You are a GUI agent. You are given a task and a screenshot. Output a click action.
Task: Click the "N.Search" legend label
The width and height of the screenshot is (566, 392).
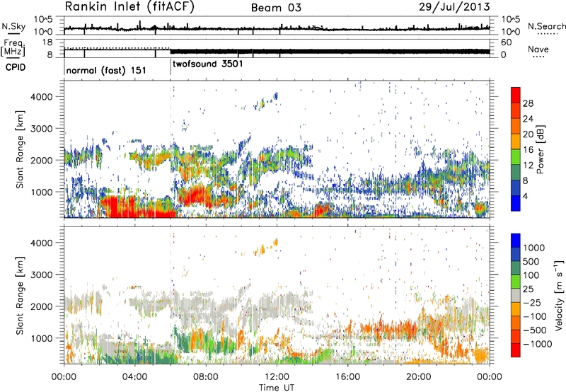(x=546, y=26)
